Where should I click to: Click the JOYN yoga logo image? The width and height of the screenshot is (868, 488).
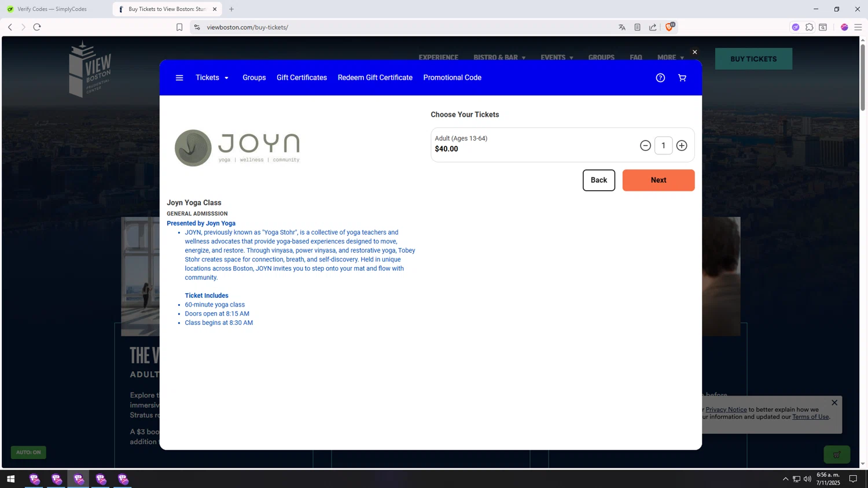[237, 148]
